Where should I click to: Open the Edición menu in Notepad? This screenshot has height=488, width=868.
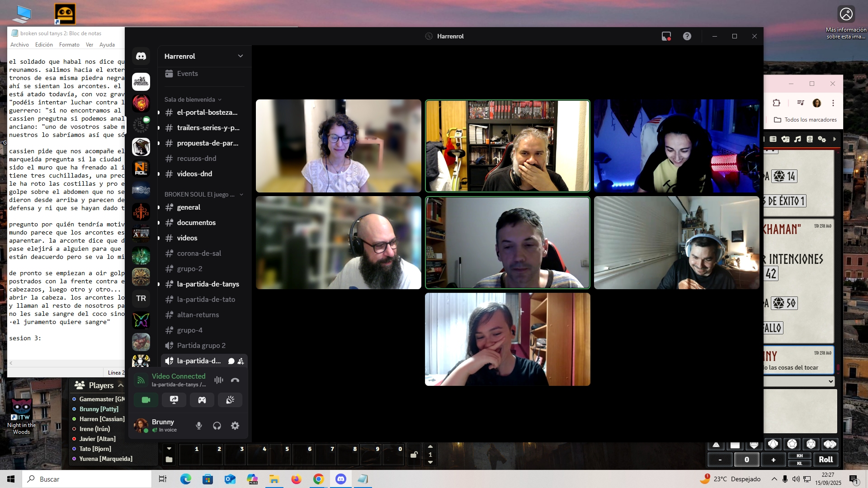pyautogui.click(x=44, y=45)
